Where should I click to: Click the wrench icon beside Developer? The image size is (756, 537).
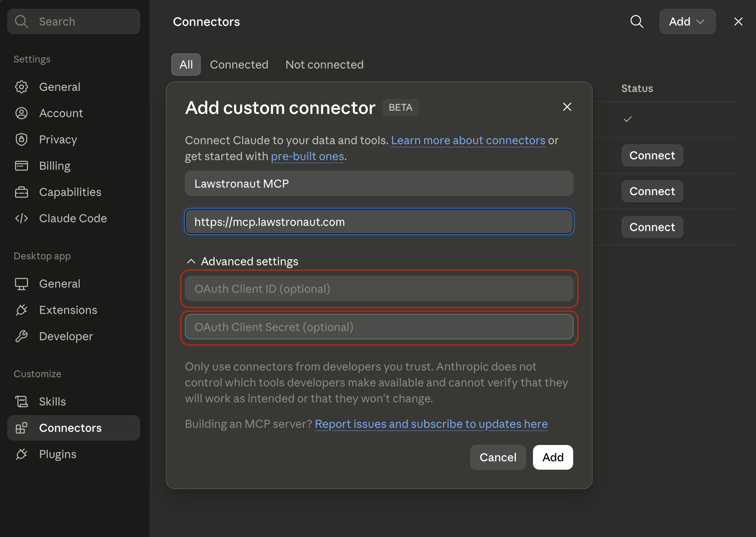click(22, 336)
